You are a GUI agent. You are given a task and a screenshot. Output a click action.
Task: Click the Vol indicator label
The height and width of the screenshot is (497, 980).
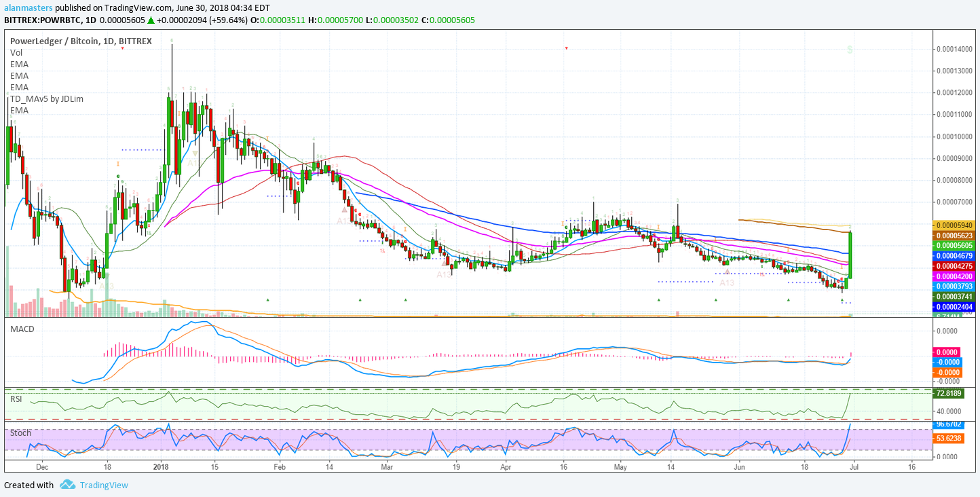(16, 52)
